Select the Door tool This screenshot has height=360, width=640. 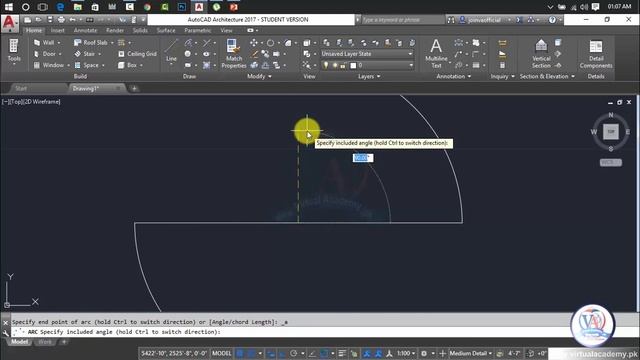[x=45, y=54]
